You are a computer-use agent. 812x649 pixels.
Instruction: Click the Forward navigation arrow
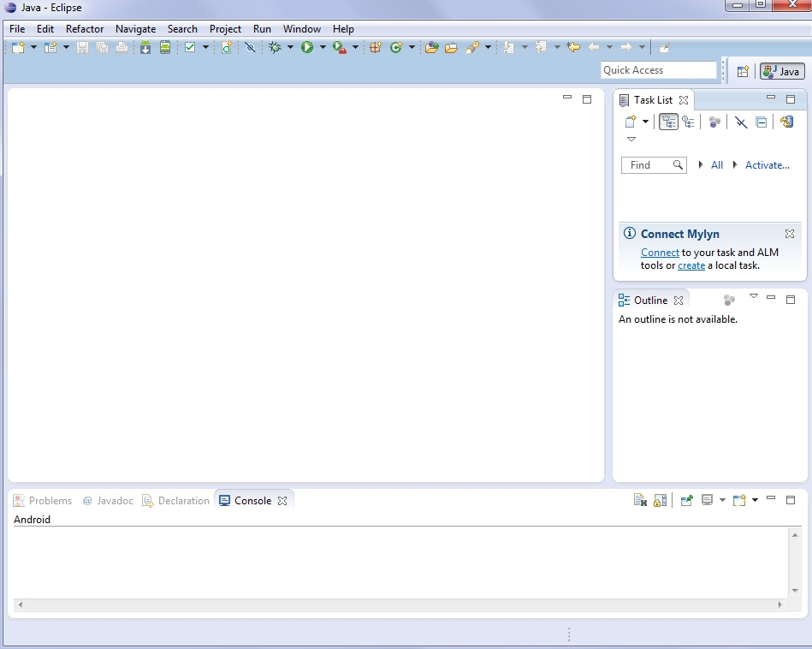click(x=626, y=48)
